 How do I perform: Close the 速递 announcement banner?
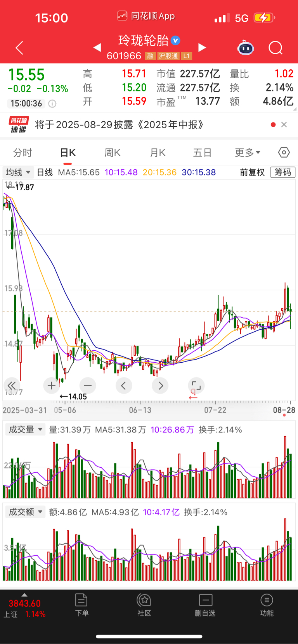[x=284, y=124]
